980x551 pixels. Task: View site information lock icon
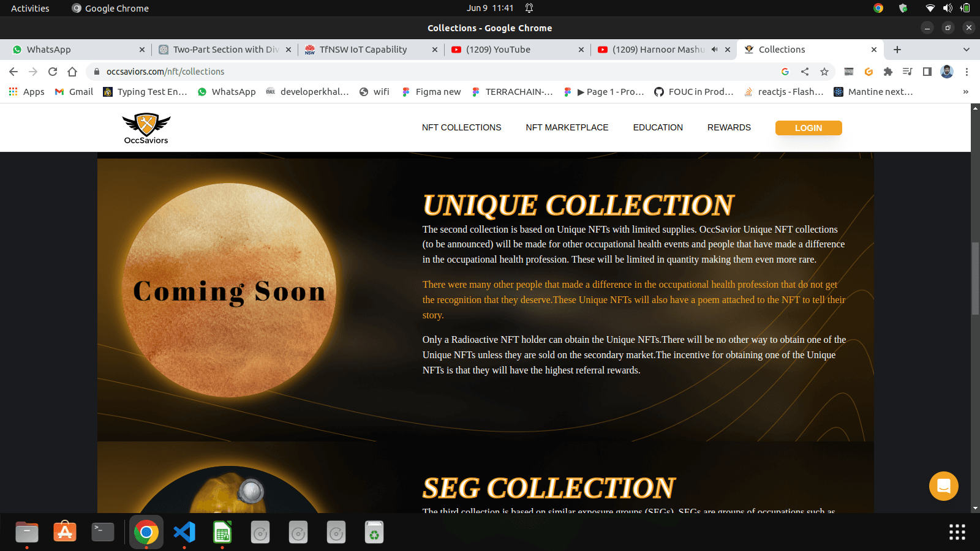click(96, 72)
